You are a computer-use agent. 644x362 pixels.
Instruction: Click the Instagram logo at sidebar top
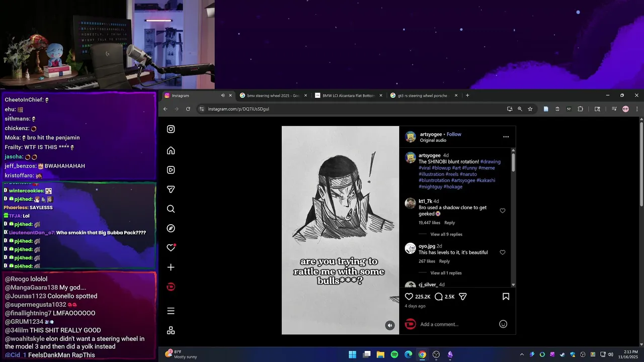click(x=171, y=129)
